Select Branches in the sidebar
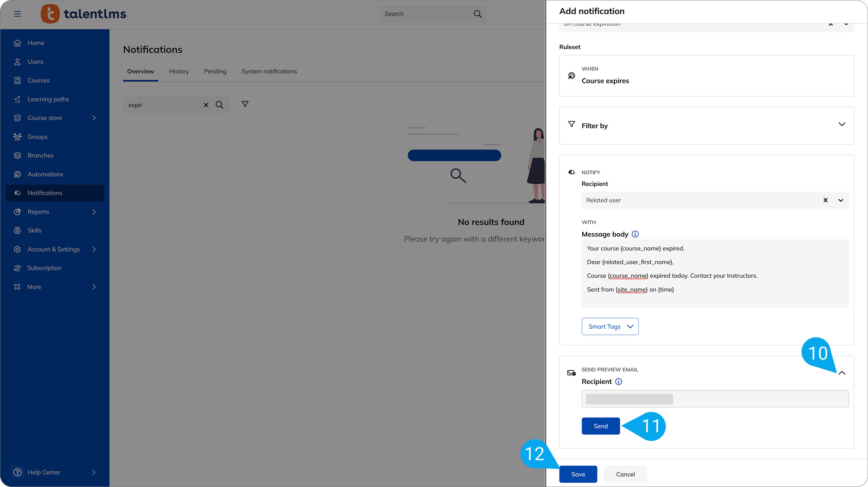The width and height of the screenshot is (868, 487). pyautogui.click(x=40, y=155)
